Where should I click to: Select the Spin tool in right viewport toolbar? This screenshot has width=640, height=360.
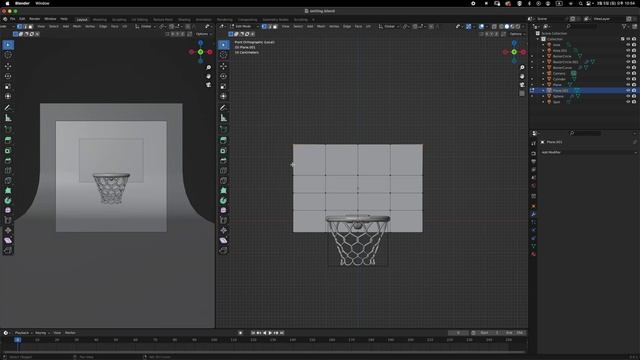pos(223,200)
